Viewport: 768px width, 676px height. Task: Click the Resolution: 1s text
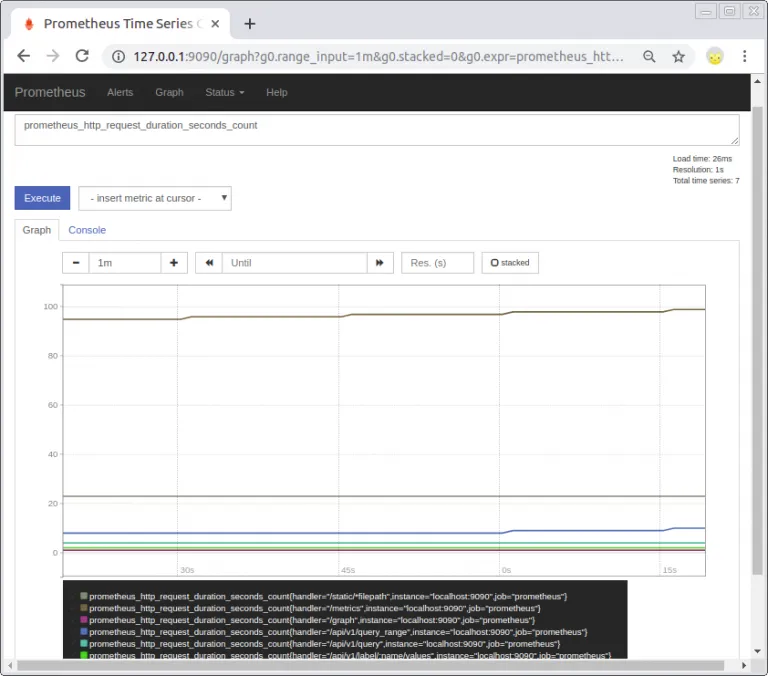pos(698,169)
